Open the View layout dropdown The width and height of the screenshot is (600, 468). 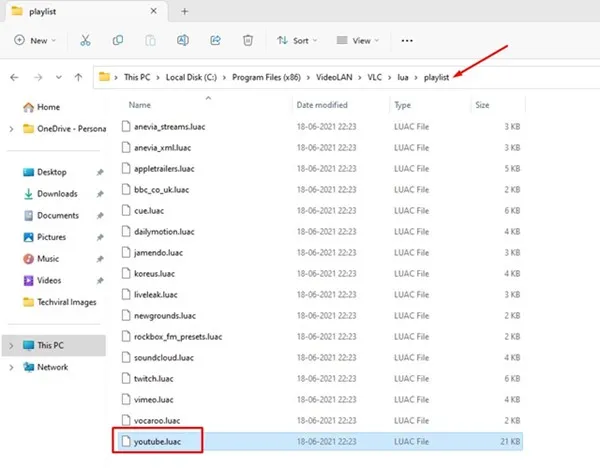(x=357, y=40)
